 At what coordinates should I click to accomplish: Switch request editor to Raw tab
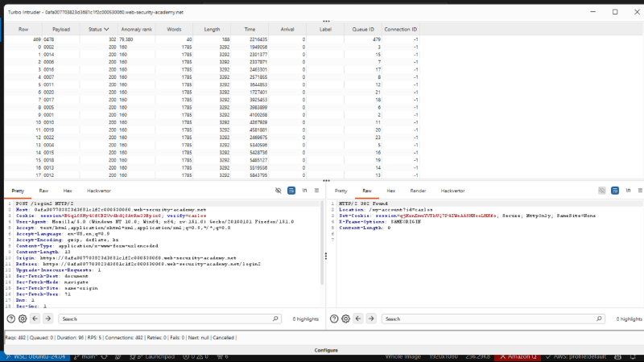[43, 191]
